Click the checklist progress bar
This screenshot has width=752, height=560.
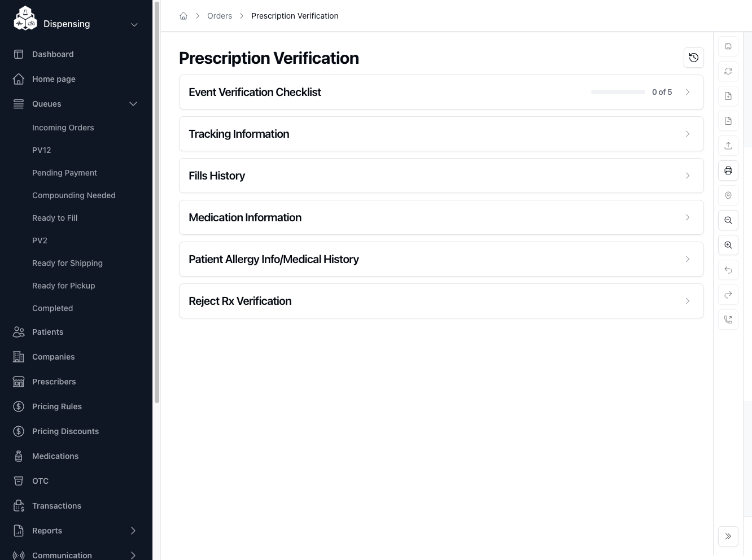(x=618, y=92)
